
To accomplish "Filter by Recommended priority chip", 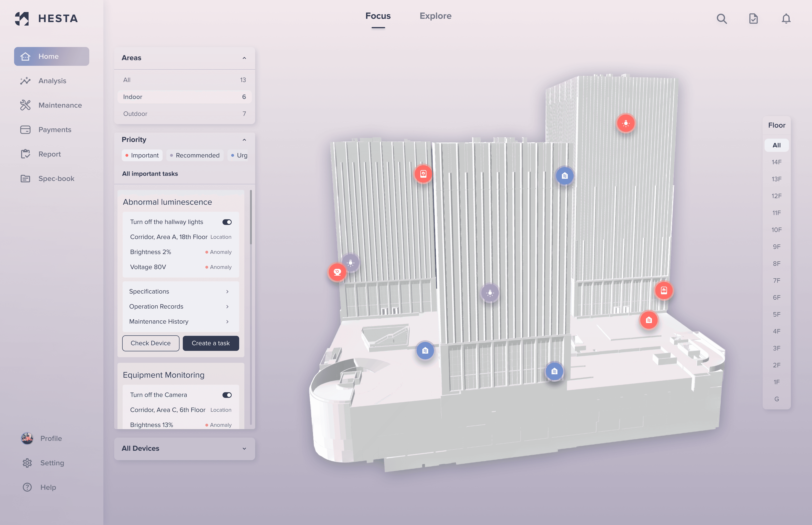I will 195,155.
